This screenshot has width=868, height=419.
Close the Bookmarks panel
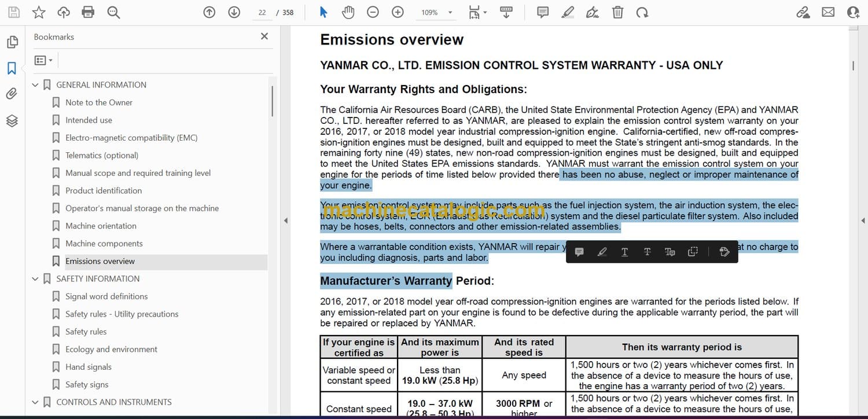(x=264, y=36)
